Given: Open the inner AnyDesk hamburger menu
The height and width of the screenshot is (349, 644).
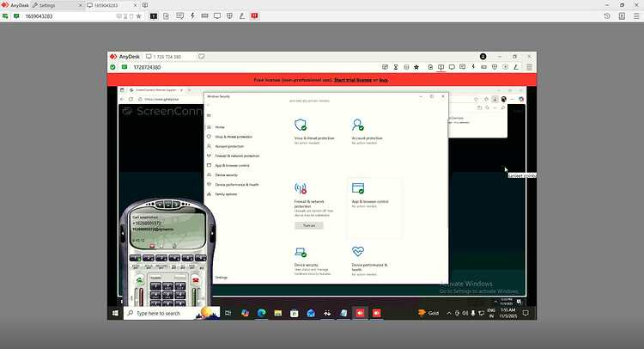Looking at the screenshot, I should click(530, 67).
